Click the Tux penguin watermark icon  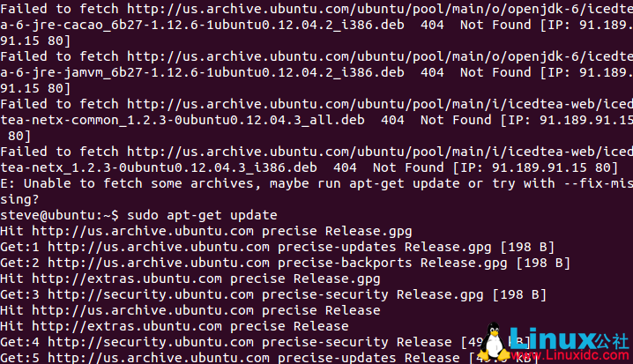coord(495,341)
